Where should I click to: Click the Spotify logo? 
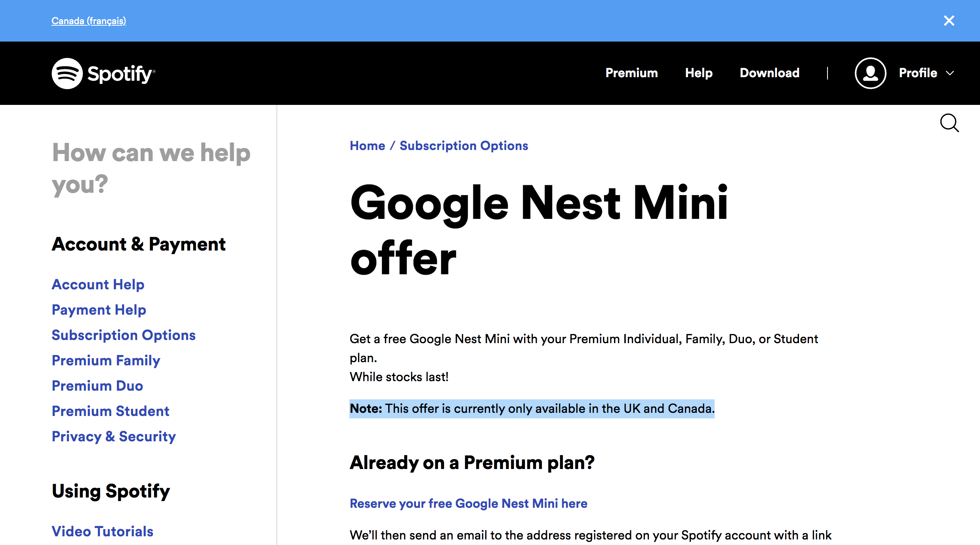(103, 74)
